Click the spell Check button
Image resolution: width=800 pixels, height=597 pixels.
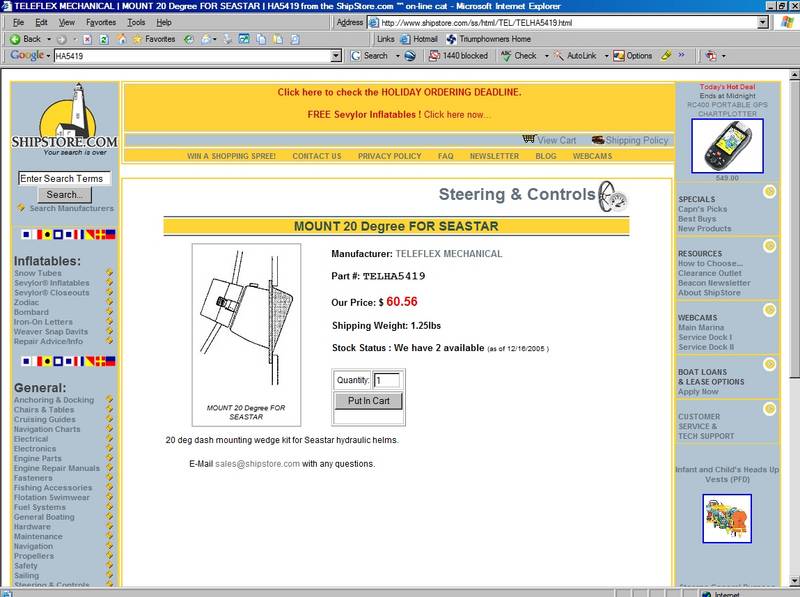pyautogui.click(x=519, y=56)
